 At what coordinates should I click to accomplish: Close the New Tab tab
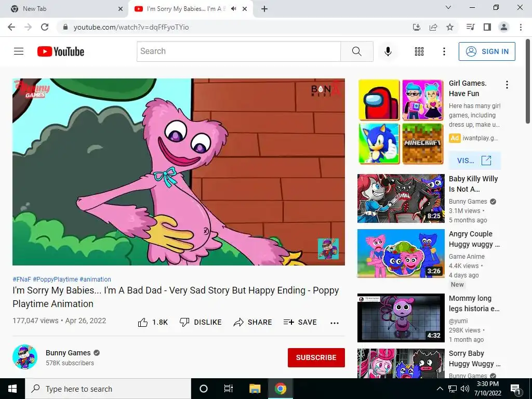[121, 9]
